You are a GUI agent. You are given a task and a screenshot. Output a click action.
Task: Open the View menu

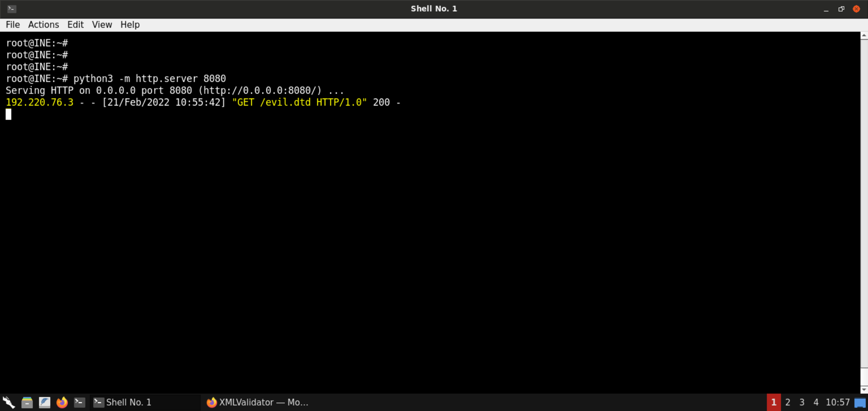coord(102,25)
